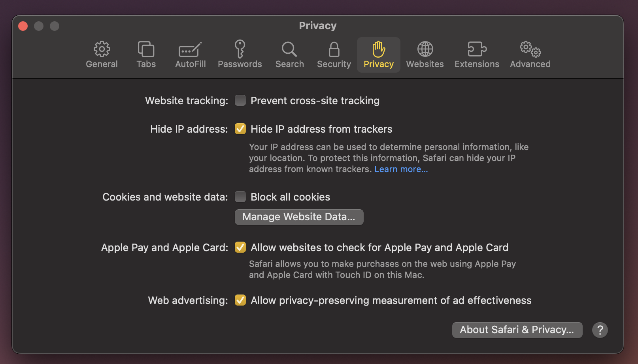
Task: Enable Prevent cross-site tracking checkbox
Action: tap(240, 101)
